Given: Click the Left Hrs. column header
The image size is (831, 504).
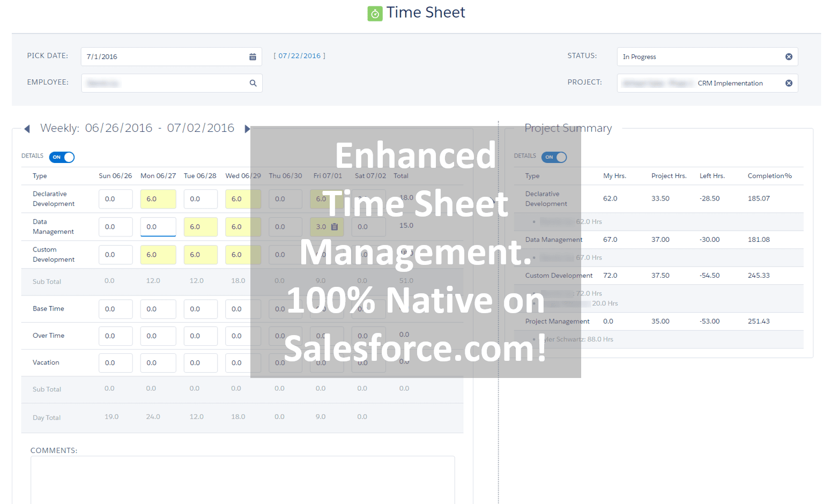Looking at the screenshot, I should click(x=712, y=176).
